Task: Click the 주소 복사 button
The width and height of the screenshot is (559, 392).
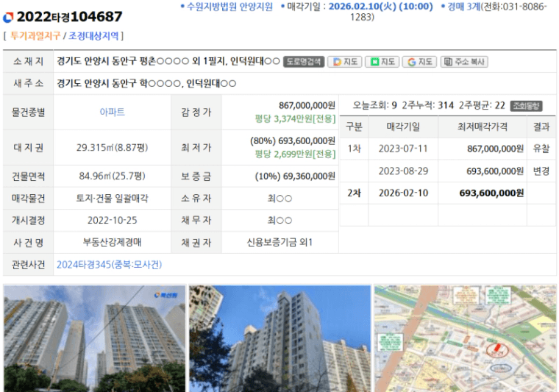Action: (x=464, y=62)
